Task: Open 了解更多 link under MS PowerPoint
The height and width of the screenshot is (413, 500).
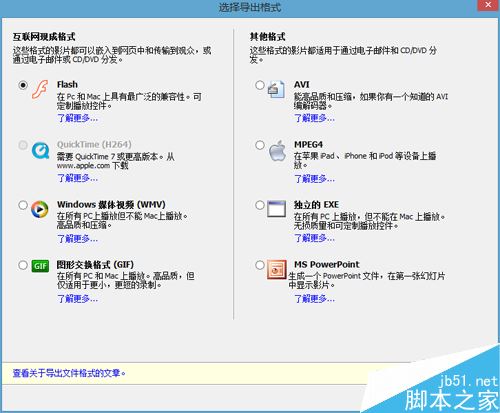Action: (314, 299)
